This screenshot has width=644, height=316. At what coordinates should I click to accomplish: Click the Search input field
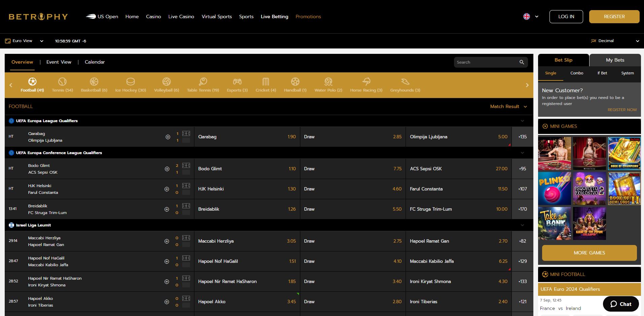pos(486,62)
